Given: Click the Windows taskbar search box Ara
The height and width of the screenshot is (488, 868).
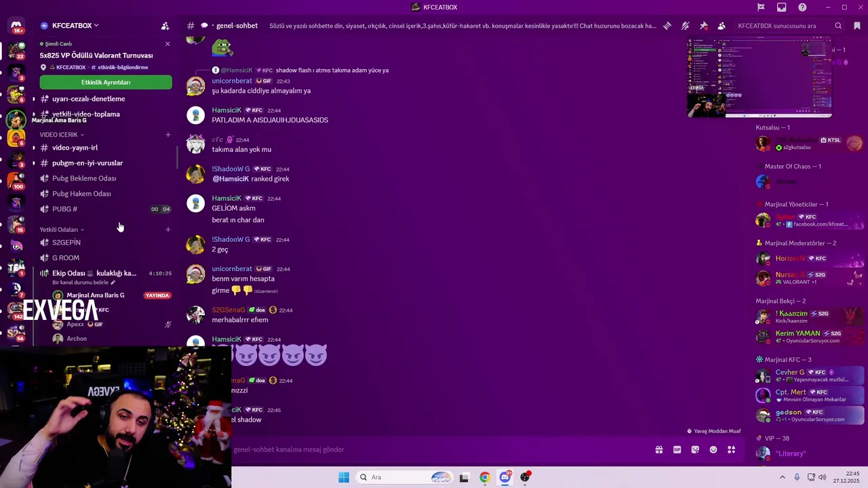Looking at the screenshot, I should [405, 477].
